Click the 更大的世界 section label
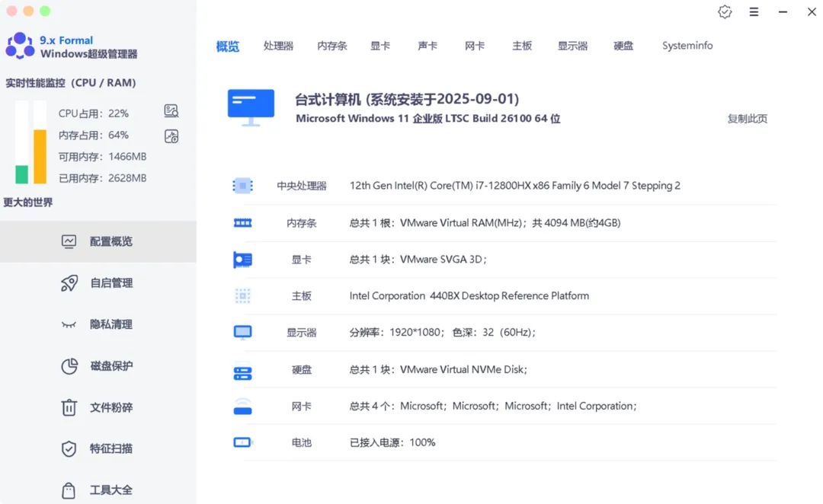This screenshot has height=504, width=823. point(28,203)
